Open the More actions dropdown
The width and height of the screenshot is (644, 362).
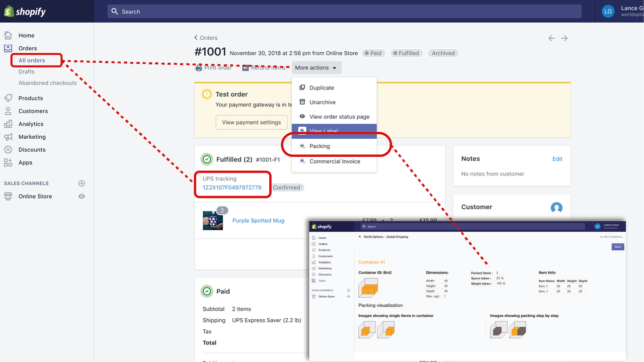click(316, 67)
